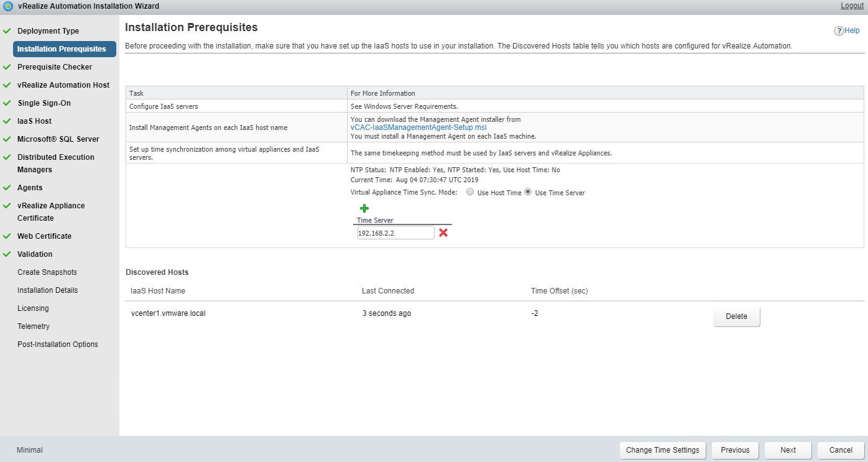Click the vRealize Automation logo icon
This screenshot has height=462, width=868.
[7, 6]
